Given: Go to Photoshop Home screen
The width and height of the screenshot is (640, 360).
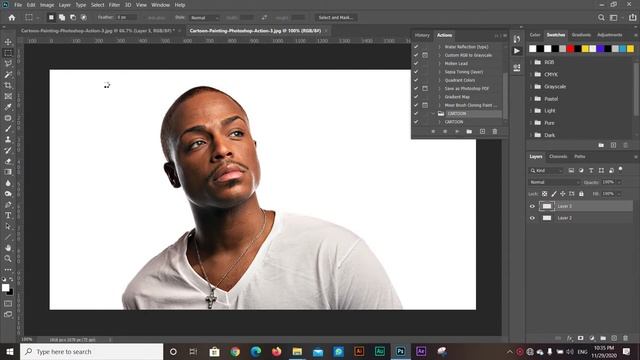Looking at the screenshot, I should point(12,18).
